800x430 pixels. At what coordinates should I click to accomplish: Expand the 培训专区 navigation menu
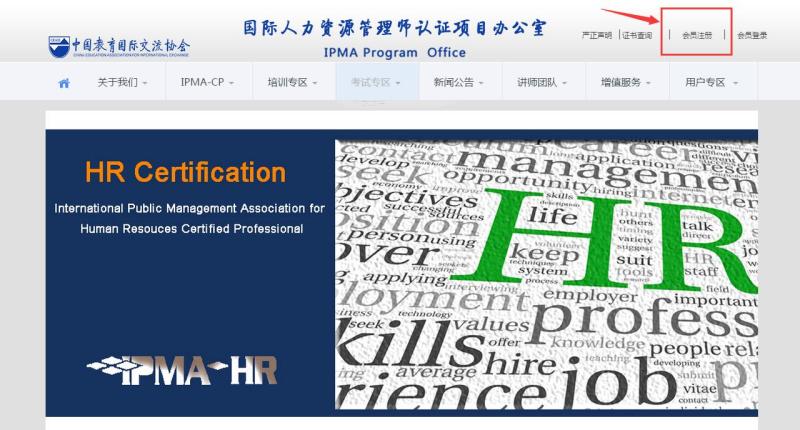[292, 82]
